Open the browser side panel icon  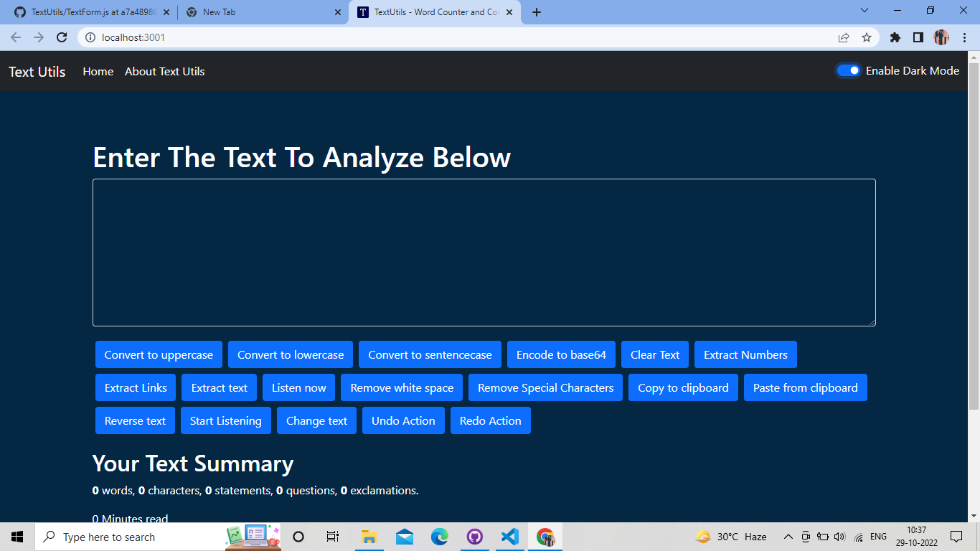click(x=918, y=37)
